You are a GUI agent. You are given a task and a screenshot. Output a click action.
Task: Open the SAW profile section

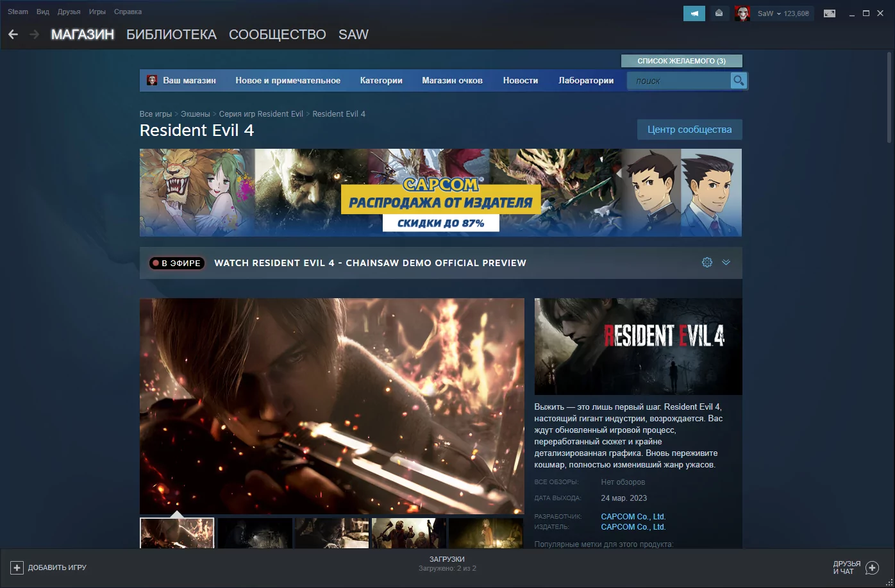point(353,35)
